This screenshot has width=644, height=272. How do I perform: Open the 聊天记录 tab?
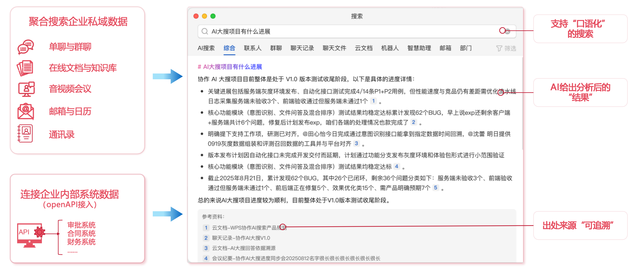point(302,48)
